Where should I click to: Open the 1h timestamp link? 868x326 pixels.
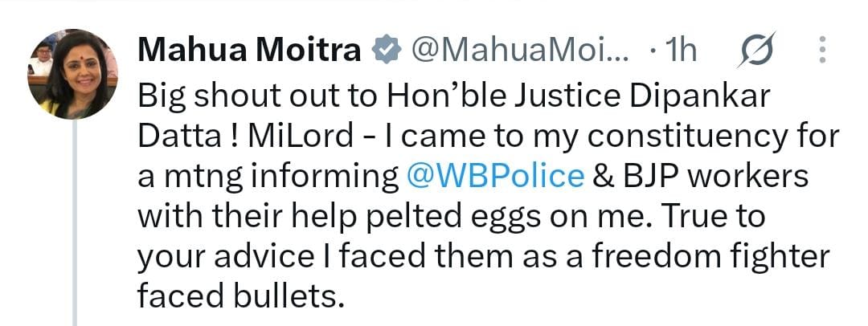click(681, 51)
